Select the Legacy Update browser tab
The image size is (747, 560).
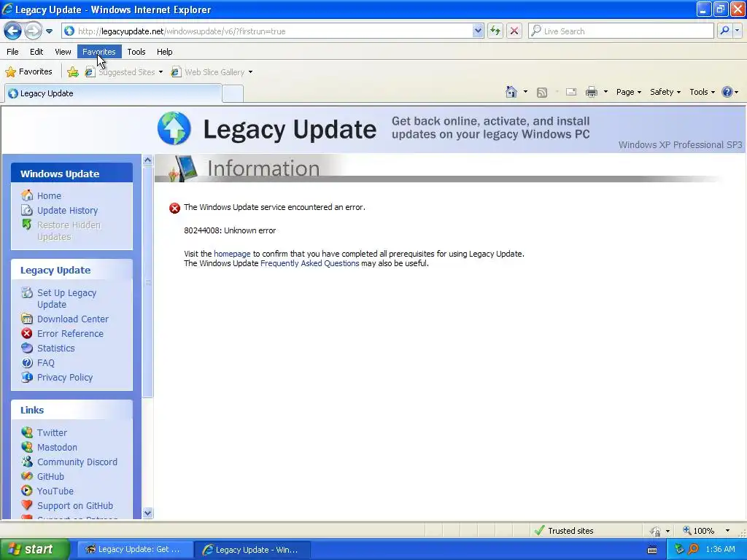point(113,93)
